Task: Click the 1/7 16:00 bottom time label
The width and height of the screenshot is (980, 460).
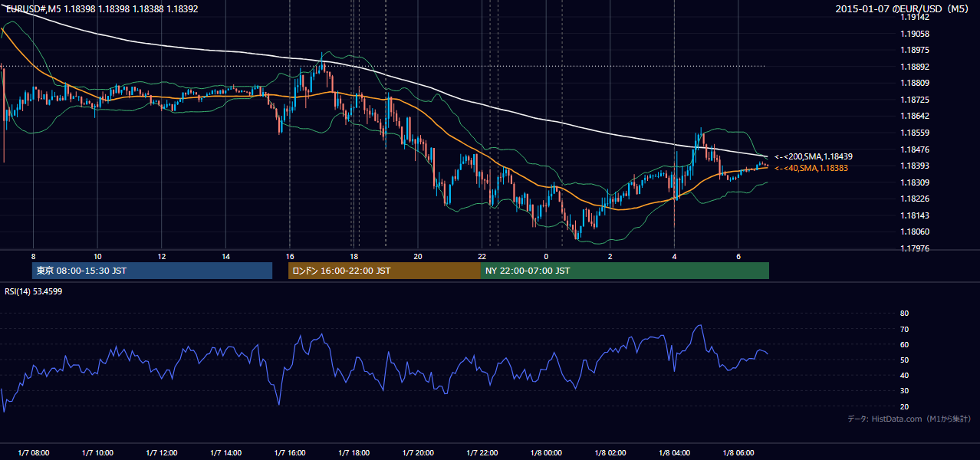Action: tap(290, 453)
